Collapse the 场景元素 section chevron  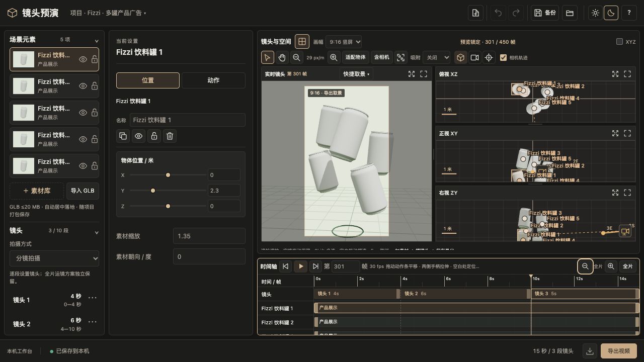97,40
